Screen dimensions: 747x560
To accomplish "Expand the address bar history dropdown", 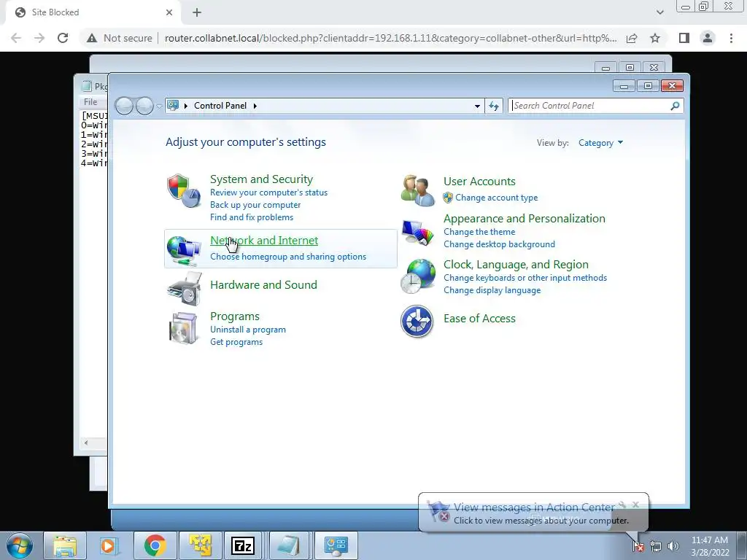I will click(x=477, y=106).
